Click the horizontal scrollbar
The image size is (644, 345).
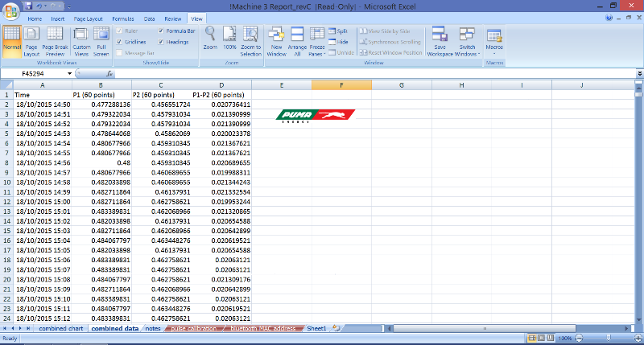485,329
